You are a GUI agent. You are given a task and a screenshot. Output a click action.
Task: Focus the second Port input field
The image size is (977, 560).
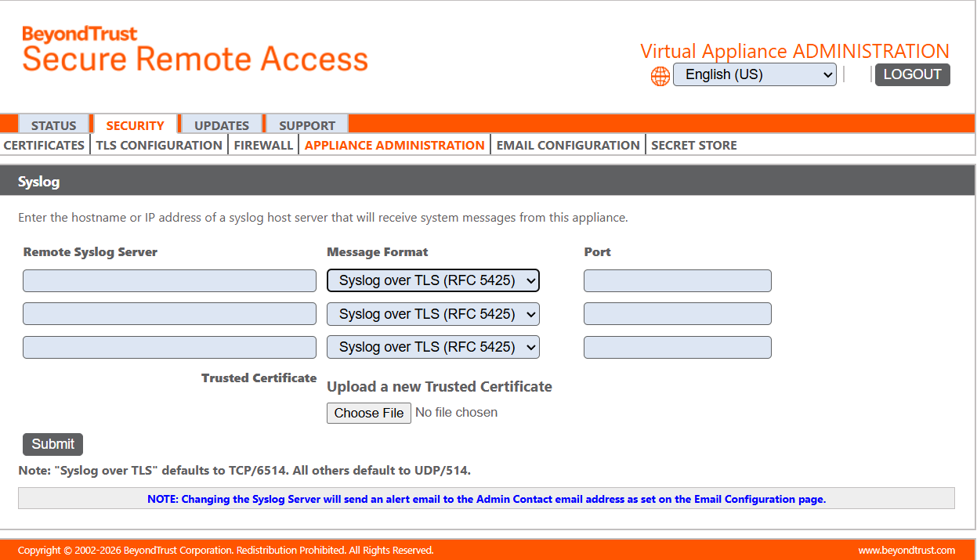pos(678,314)
